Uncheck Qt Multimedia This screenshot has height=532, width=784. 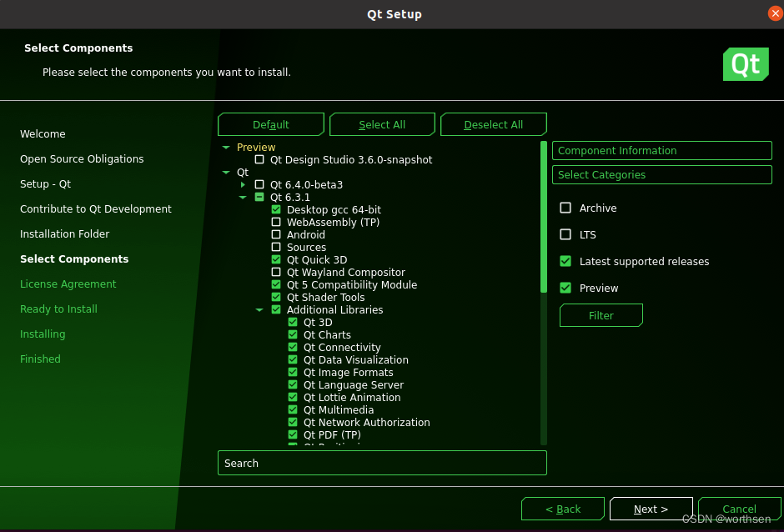(x=293, y=409)
